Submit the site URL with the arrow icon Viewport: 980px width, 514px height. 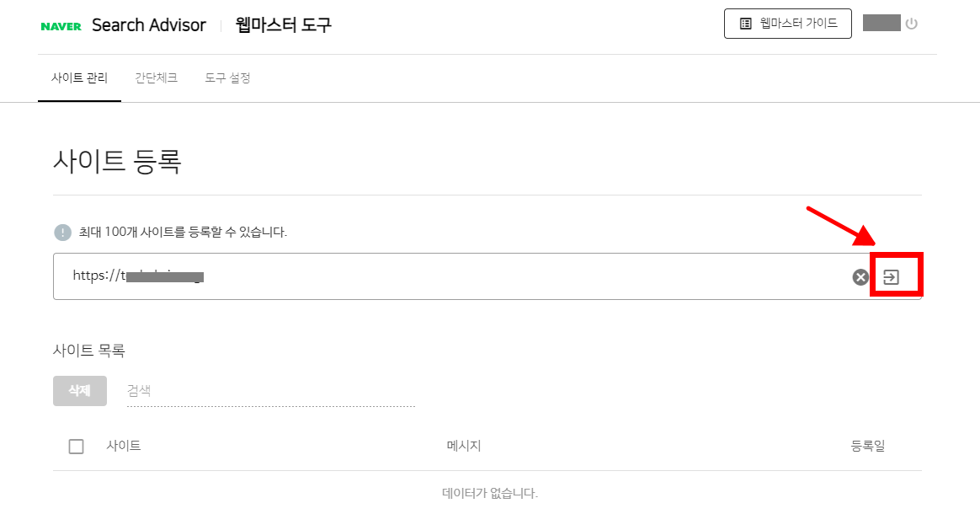point(892,277)
